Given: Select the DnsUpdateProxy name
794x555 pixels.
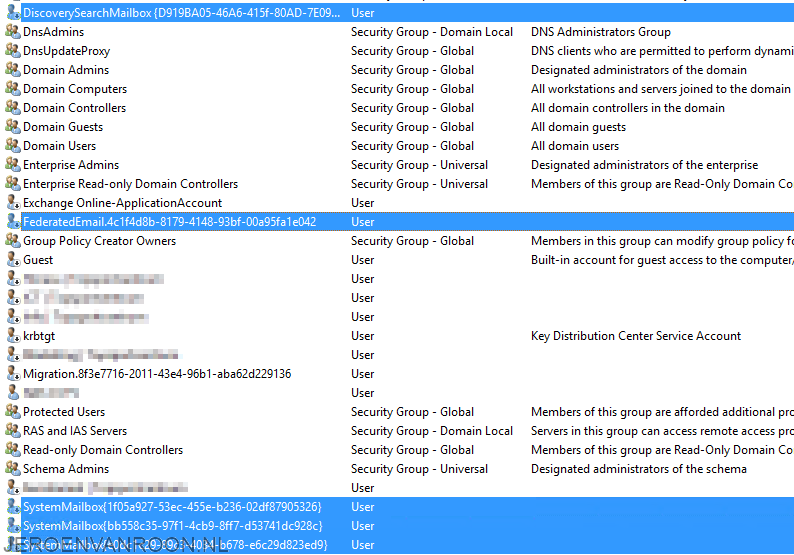Looking at the screenshot, I should tap(66, 51).
